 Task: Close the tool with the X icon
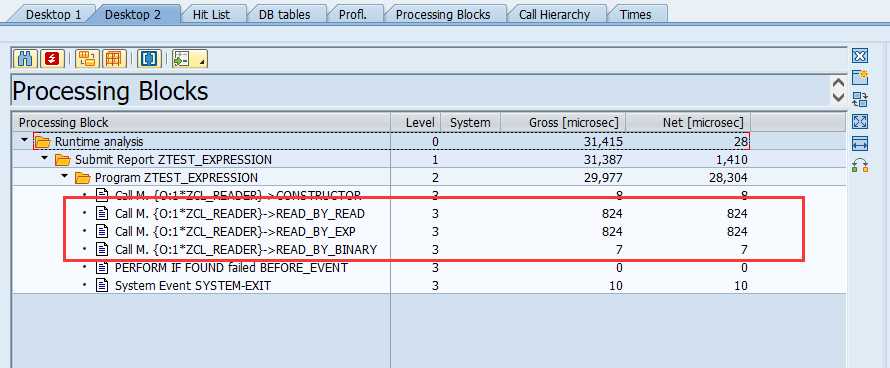[860, 56]
